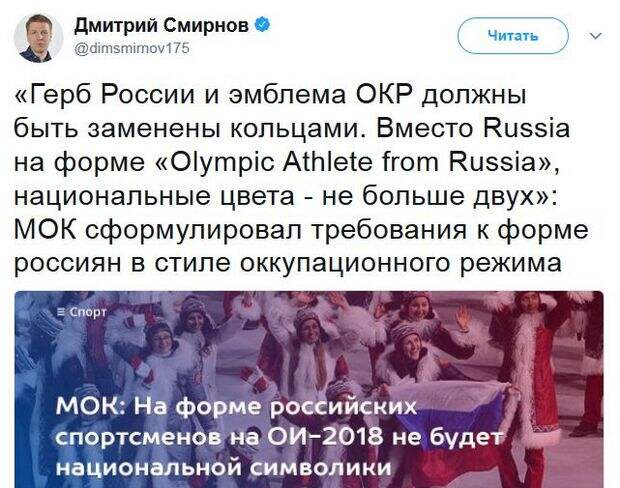Expand the tweet options chevron
Viewport: 620px width, 488px height.
coord(595,36)
